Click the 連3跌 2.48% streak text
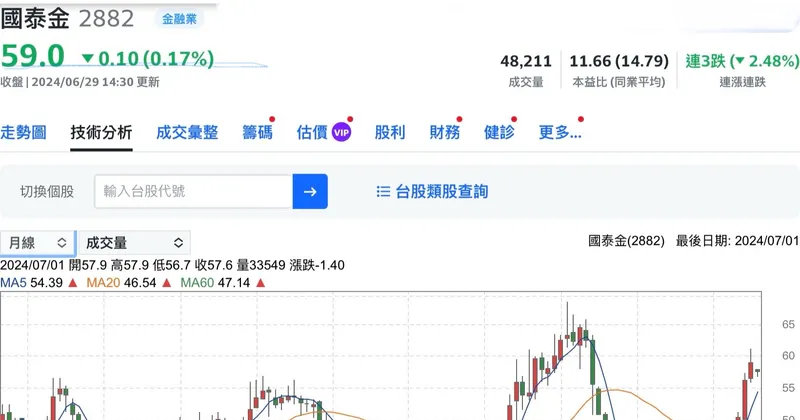The image size is (800, 420). point(742,61)
